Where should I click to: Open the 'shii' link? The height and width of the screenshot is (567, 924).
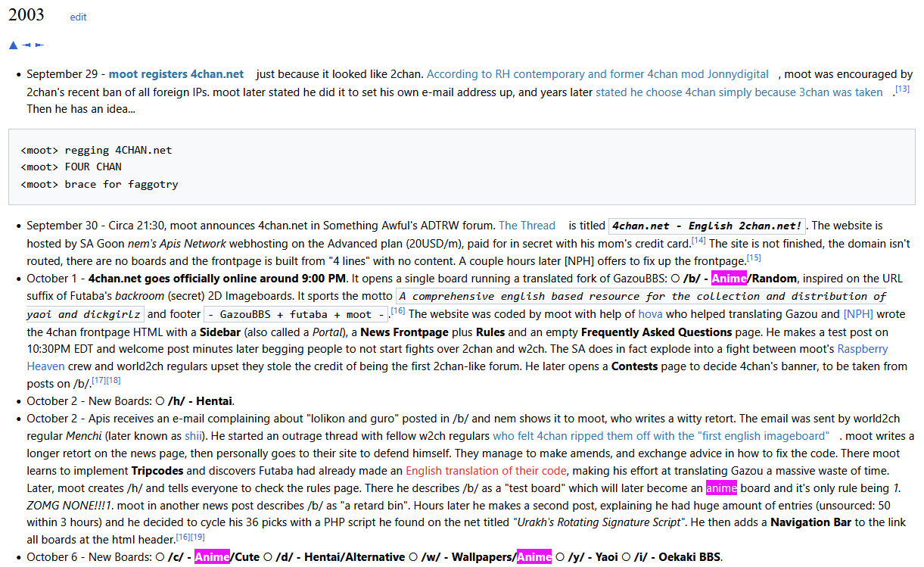pos(194,436)
